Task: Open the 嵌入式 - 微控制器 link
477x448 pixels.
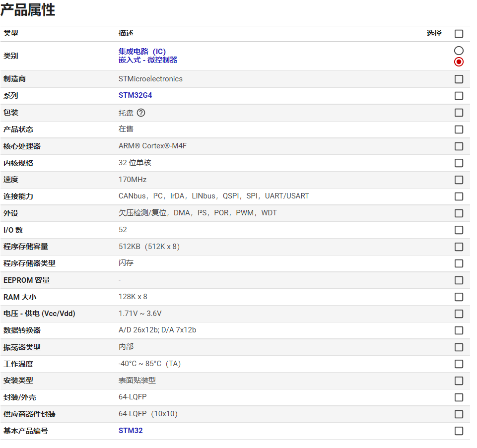Action: point(147,60)
